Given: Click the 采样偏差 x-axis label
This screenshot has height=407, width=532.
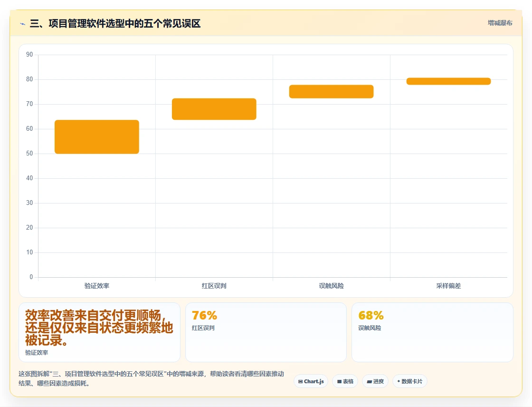Looking at the screenshot, I should coord(448,286).
